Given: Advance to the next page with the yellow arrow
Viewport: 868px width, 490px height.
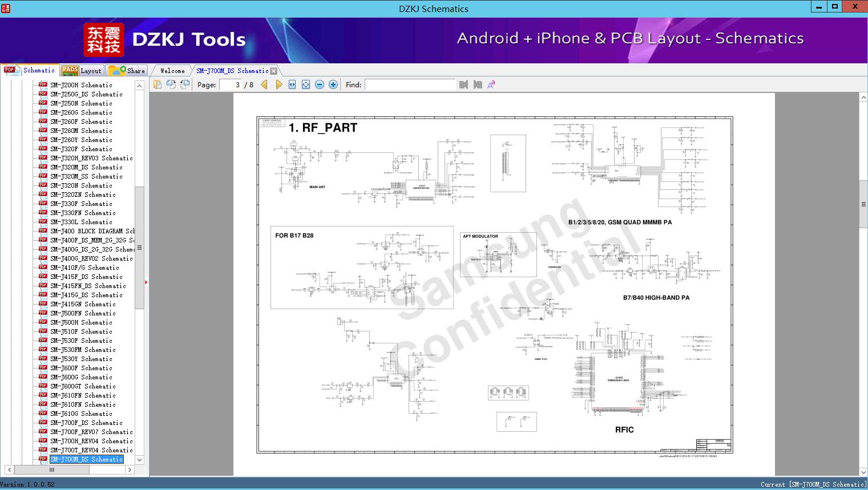Looking at the screenshot, I should tap(278, 84).
